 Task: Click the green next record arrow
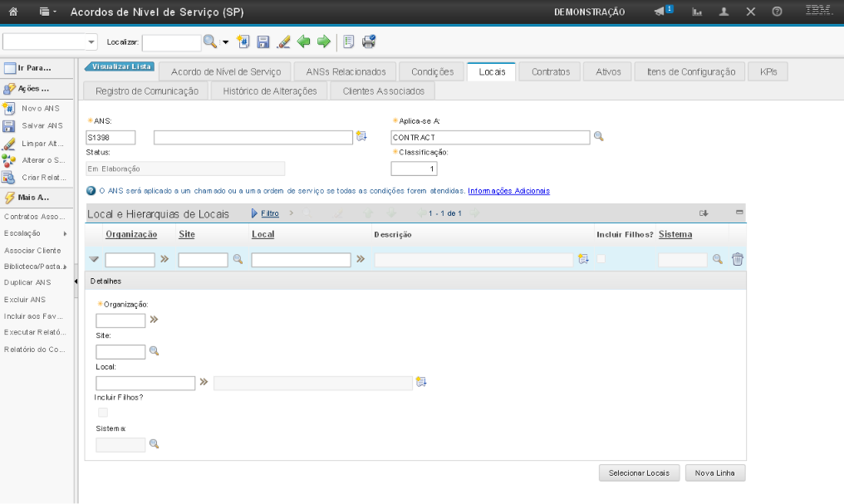(323, 42)
